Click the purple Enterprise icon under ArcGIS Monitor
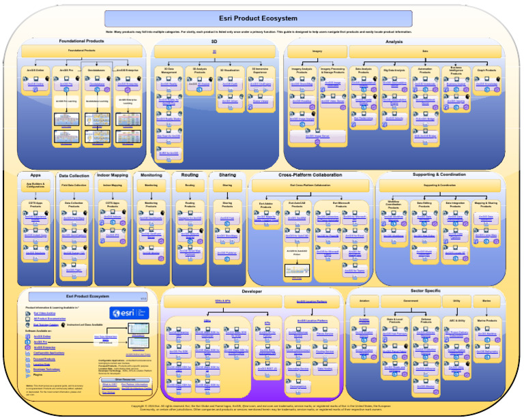The height and width of the screenshot is (420, 524). click(x=161, y=258)
